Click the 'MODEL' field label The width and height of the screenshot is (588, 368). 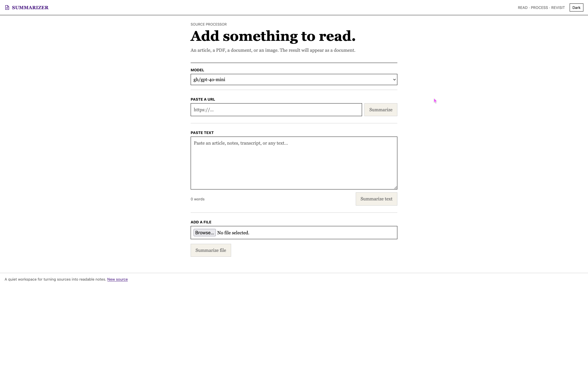pyautogui.click(x=197, y=70)
